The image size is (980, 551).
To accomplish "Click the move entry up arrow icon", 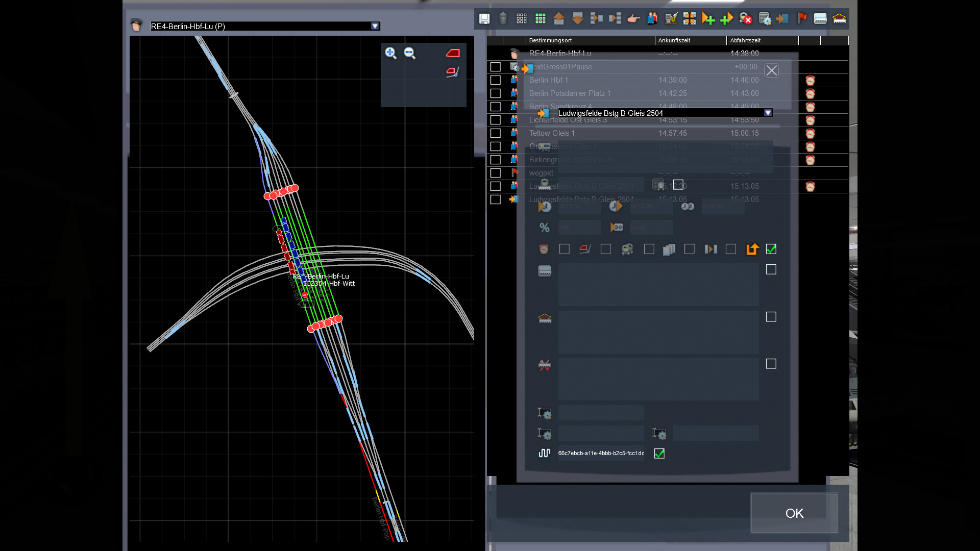I will 559,19.
